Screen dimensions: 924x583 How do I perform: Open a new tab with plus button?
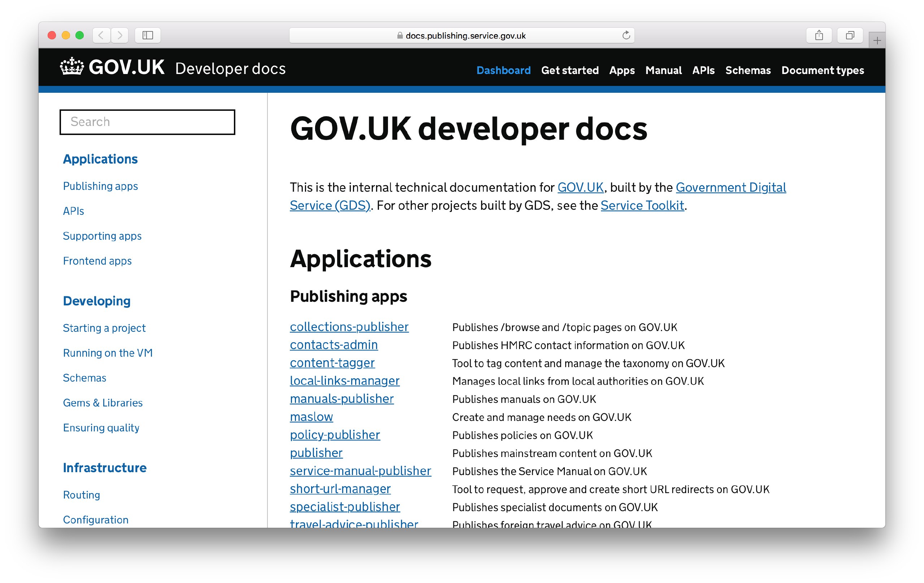pos(877,40)
